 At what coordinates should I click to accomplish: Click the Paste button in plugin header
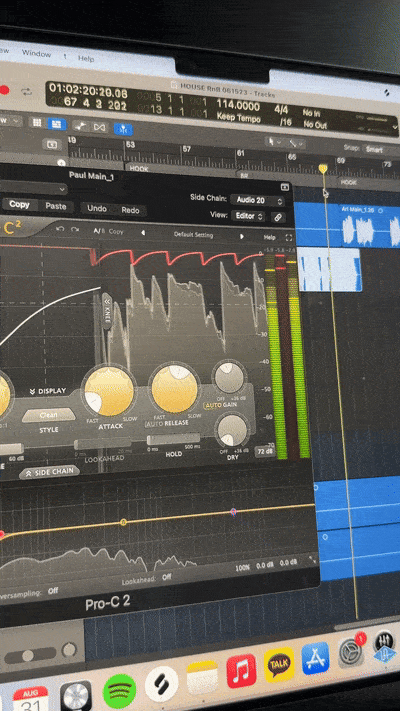click(55, 206)
